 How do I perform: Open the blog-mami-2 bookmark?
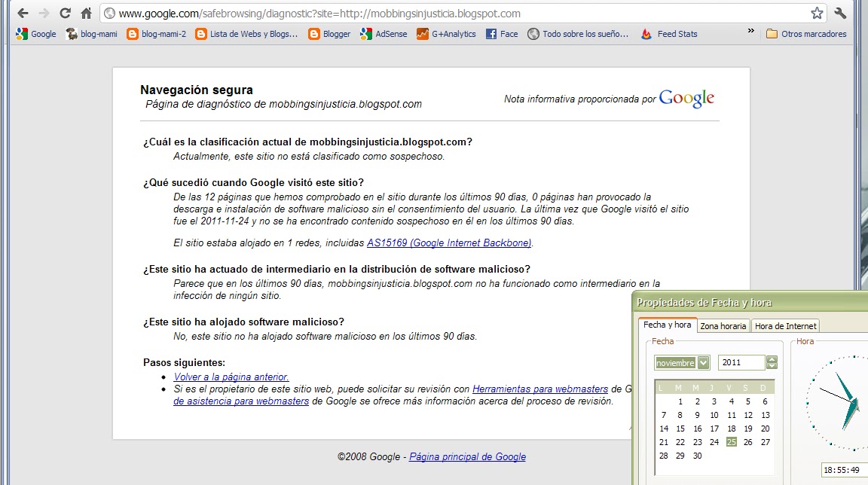click(x=156, y=34)
